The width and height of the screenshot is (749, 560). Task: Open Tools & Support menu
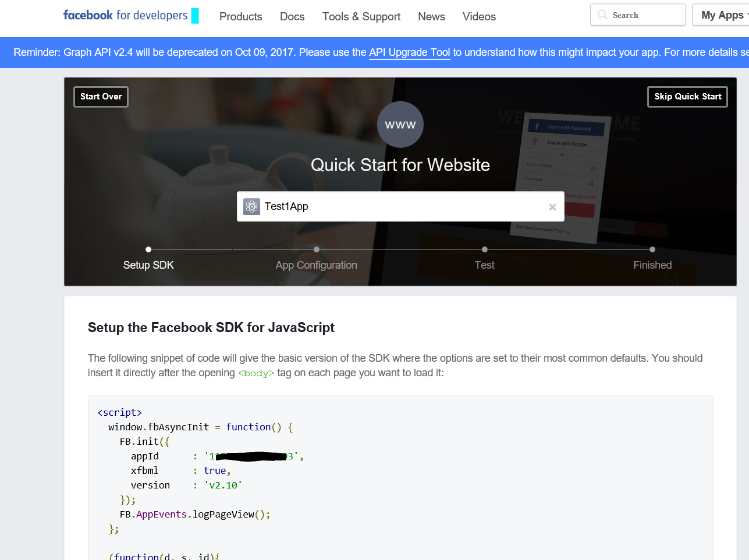361,17
